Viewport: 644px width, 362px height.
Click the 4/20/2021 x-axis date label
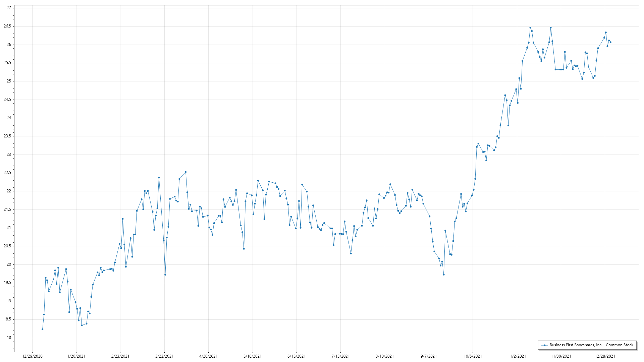coord(208,356)
